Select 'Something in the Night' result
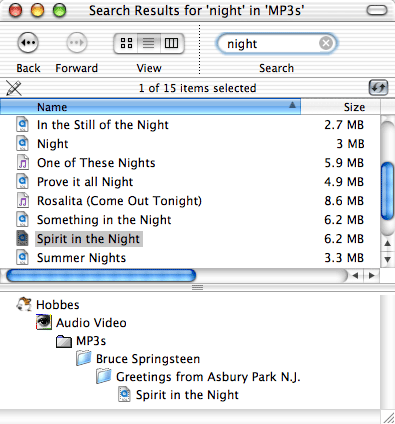This screenshot has height=424, width=395. (104, 220)
